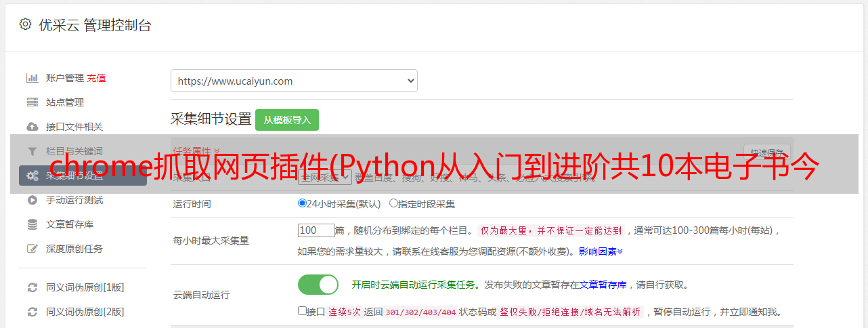Click the bar chart icon for 账户管理

(32, 78)
